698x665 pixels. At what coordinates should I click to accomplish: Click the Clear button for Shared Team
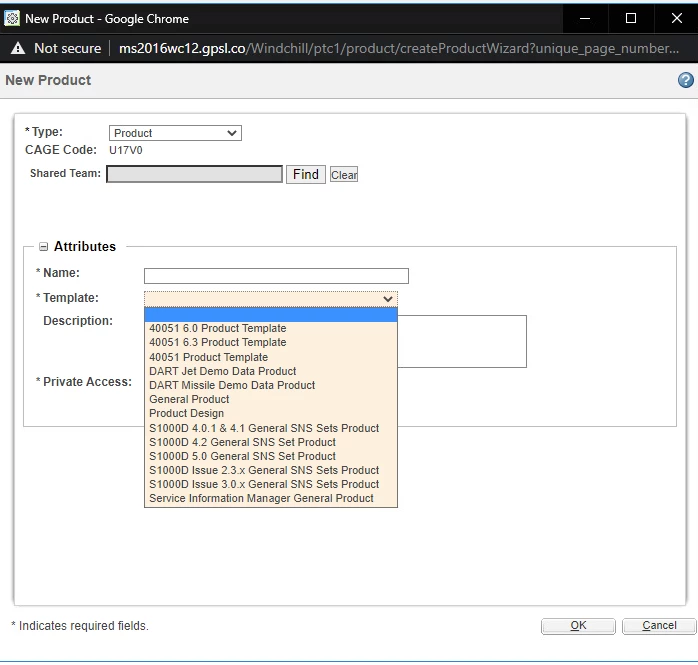coord(344,175)
